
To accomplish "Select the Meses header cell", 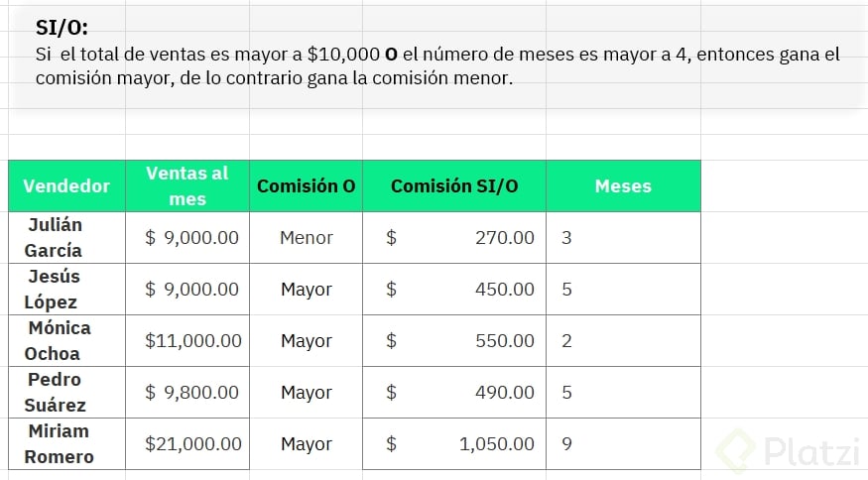I will (x=623, y=185).
